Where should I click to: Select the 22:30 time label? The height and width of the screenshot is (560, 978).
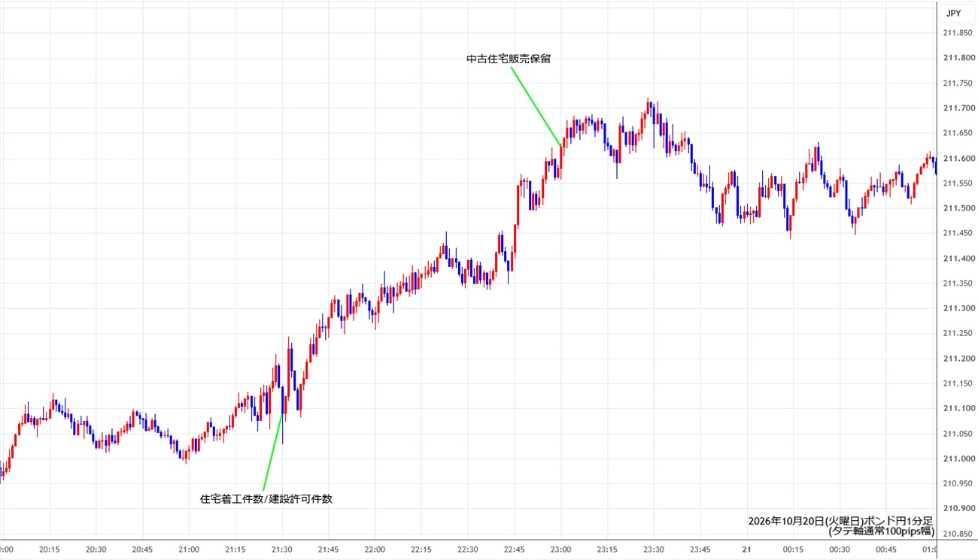468,549
